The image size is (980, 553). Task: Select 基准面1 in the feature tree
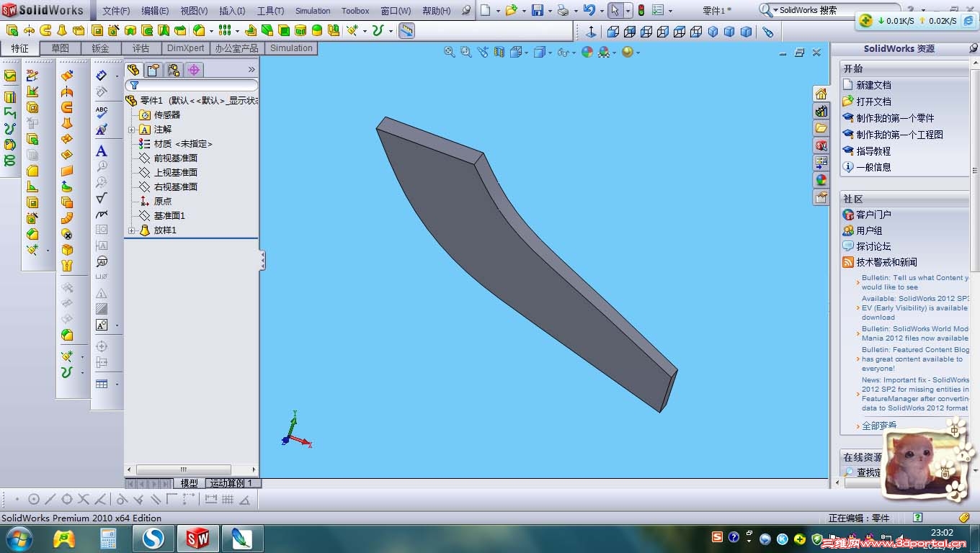click(x=169, y=216)
